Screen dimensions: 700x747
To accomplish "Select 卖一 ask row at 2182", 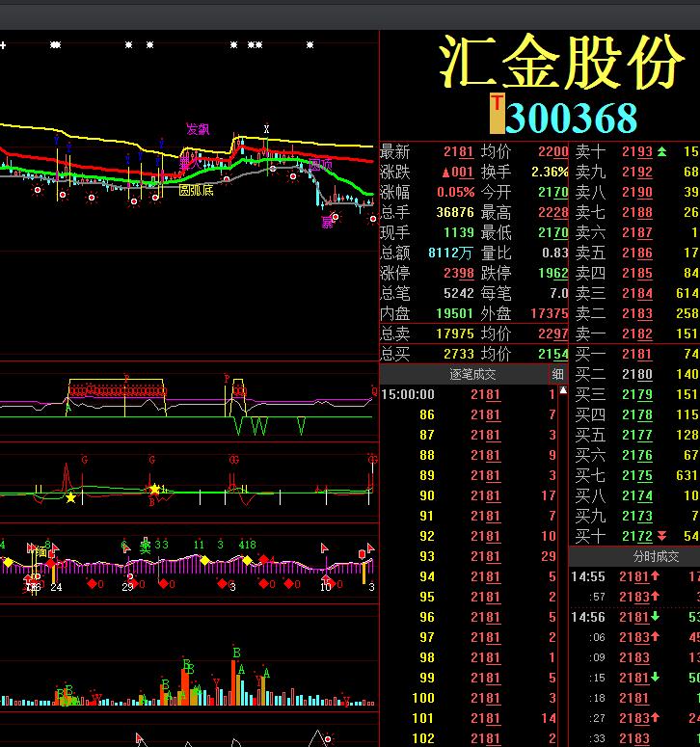I will 636,333.
